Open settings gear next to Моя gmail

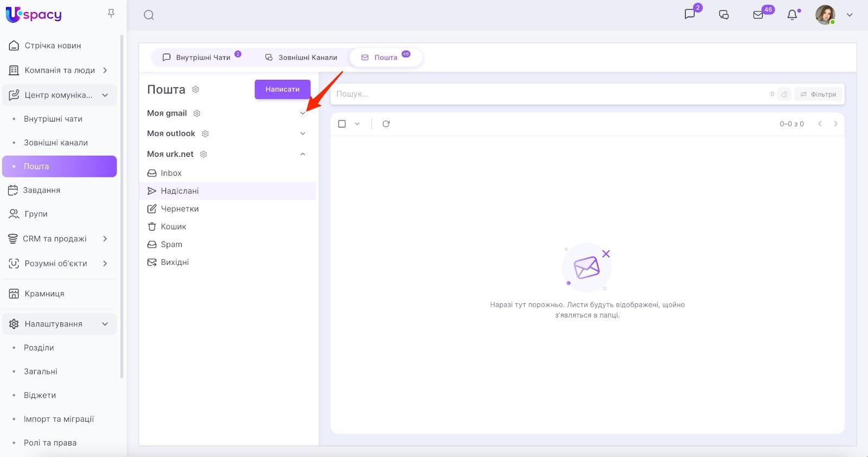coord(197,113)
